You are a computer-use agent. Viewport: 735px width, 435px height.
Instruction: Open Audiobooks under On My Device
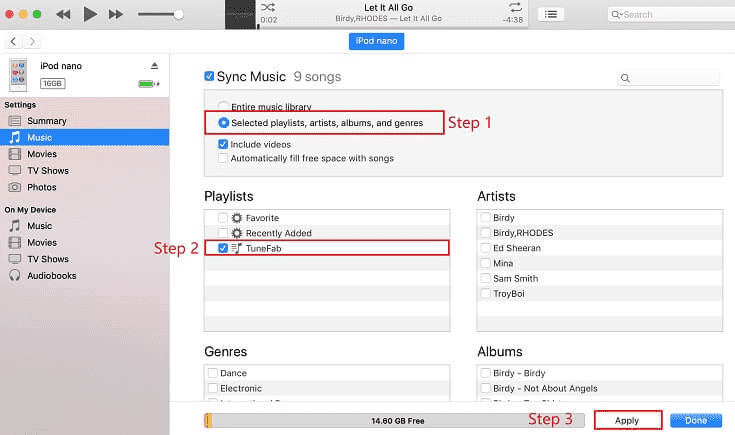tap(52, 276)
